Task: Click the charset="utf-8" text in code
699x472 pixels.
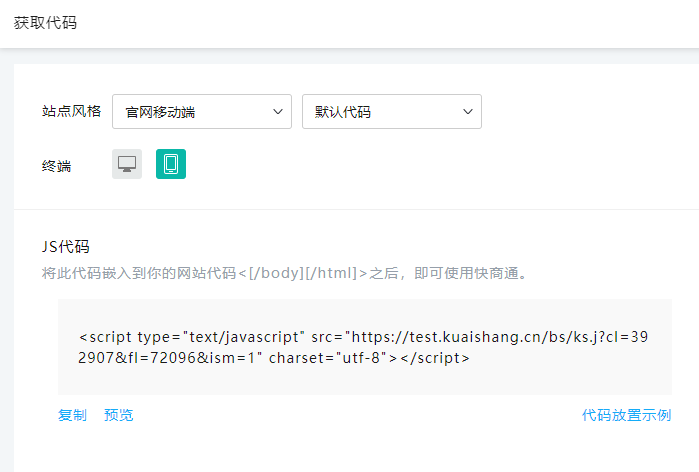Action: [328, 357]
